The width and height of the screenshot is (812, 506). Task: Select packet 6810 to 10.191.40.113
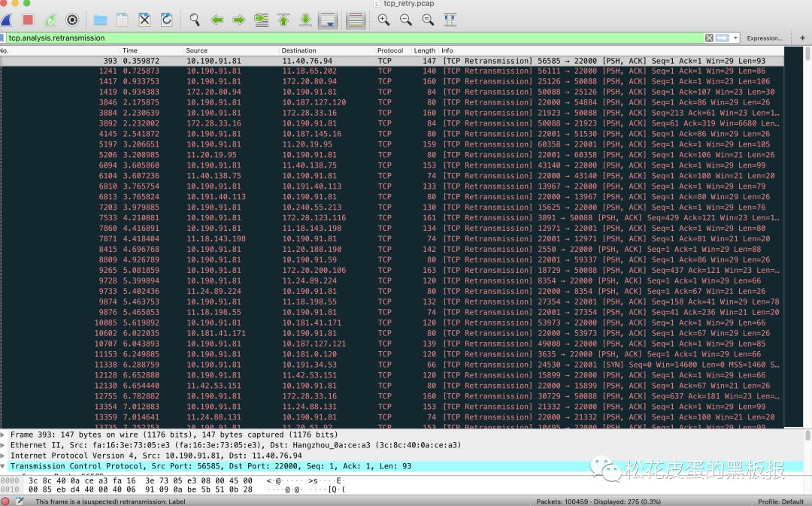pos(392,186)
